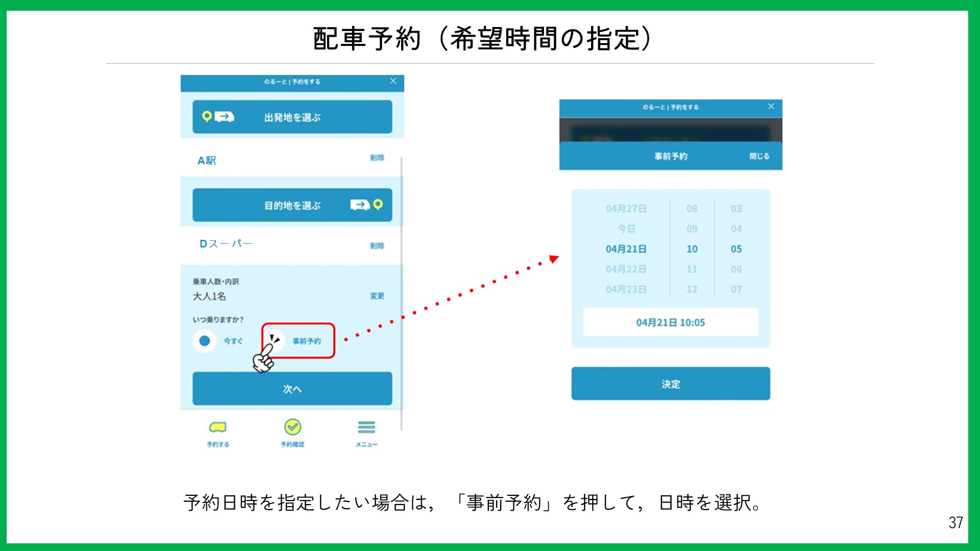The height and width of the screenshot is (551, 980).
Task: Open 予約確認 checkmark icon
Action: [292, 427]
